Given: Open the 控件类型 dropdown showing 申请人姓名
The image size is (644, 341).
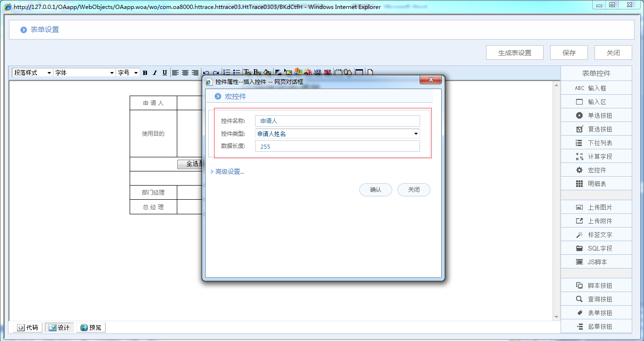Looking at the screenshot, I should point(337,134).
